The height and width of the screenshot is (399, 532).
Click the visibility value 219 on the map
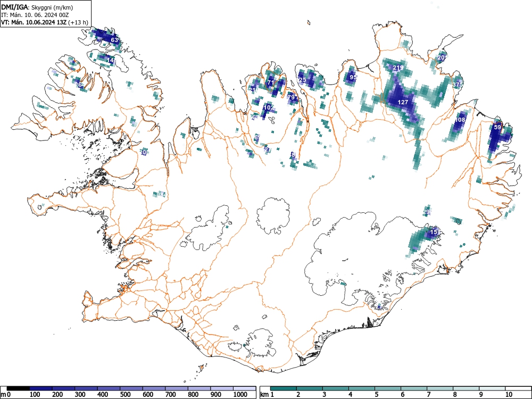tap(398, 68)
